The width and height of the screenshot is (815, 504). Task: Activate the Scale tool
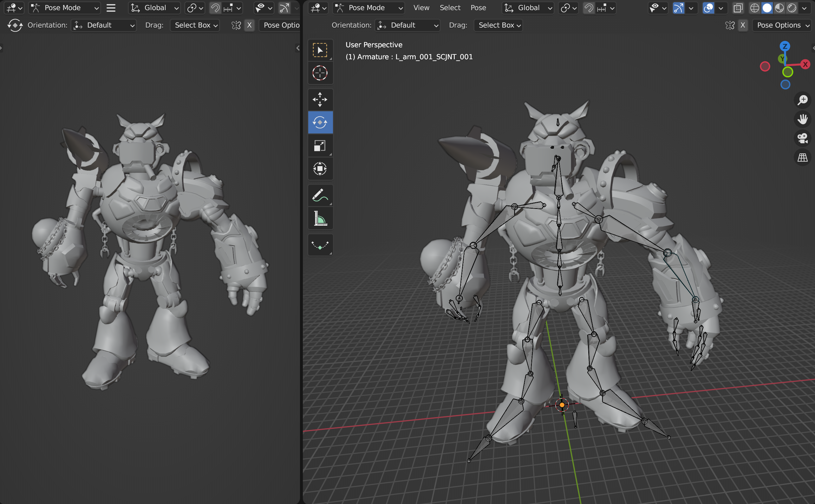coord(320,146)
